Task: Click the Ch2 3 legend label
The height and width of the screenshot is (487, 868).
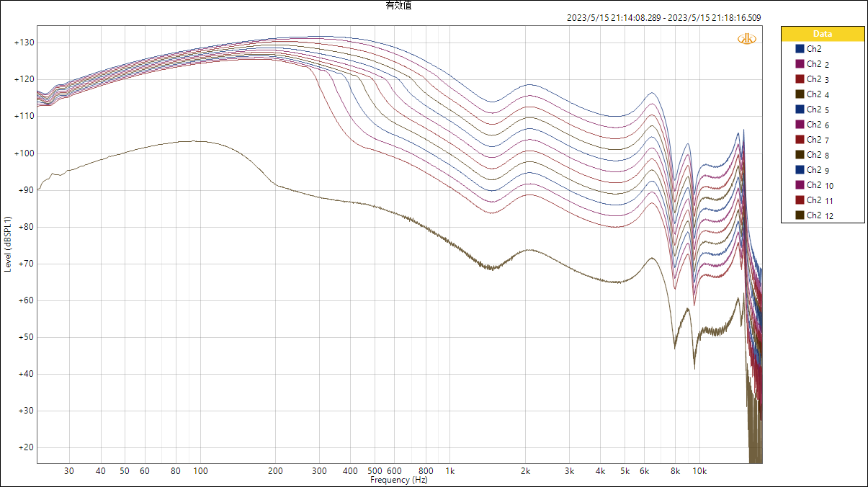Action: [x=818, y=79]
